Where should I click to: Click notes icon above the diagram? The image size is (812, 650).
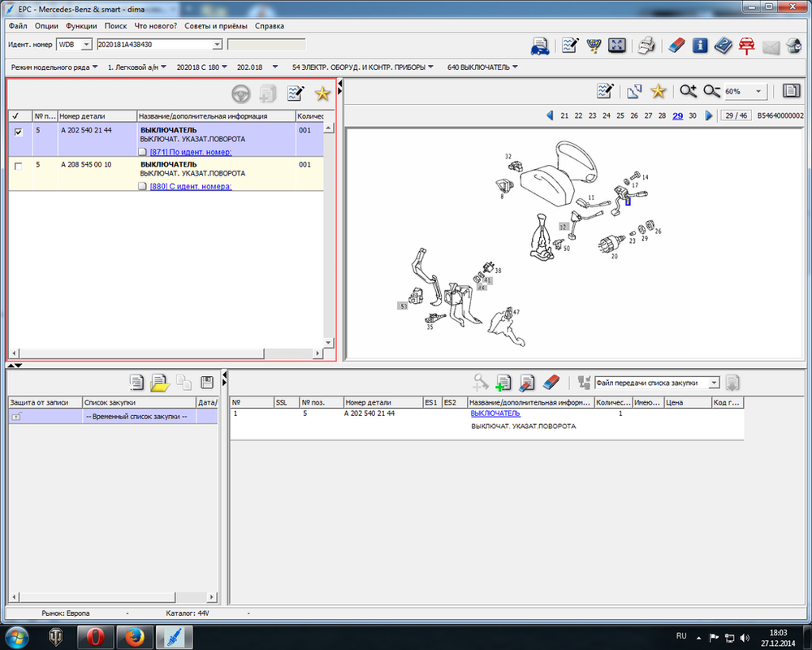605,91
